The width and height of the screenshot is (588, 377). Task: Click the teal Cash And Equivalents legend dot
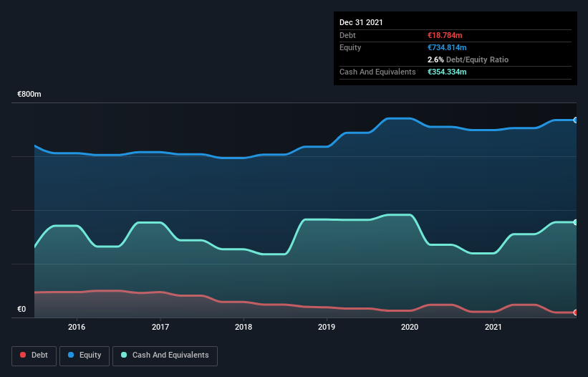coord(124,355)
